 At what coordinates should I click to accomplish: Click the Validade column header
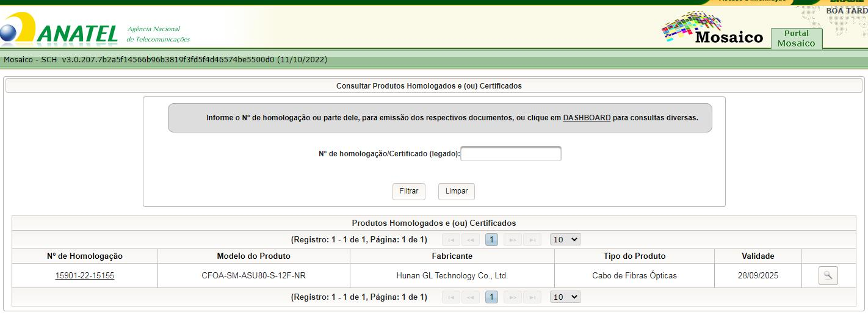[758, 256]
